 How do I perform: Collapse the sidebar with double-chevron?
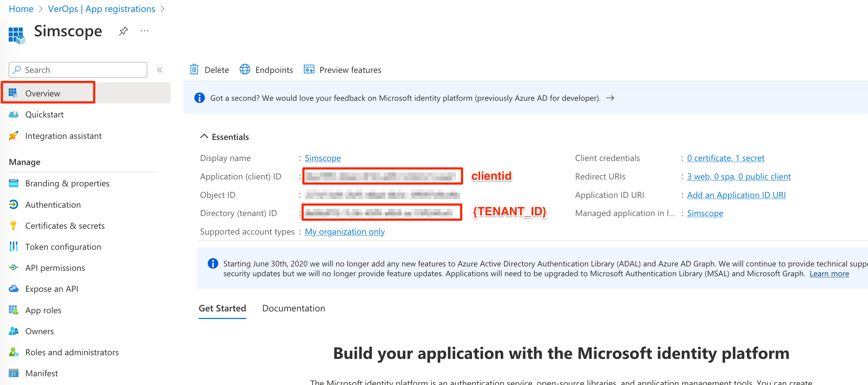pos(160,70)
